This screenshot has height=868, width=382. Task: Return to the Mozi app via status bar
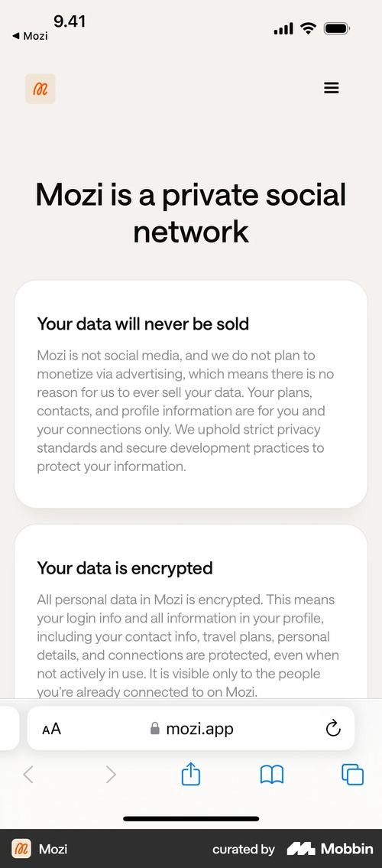tap(30, 36)
